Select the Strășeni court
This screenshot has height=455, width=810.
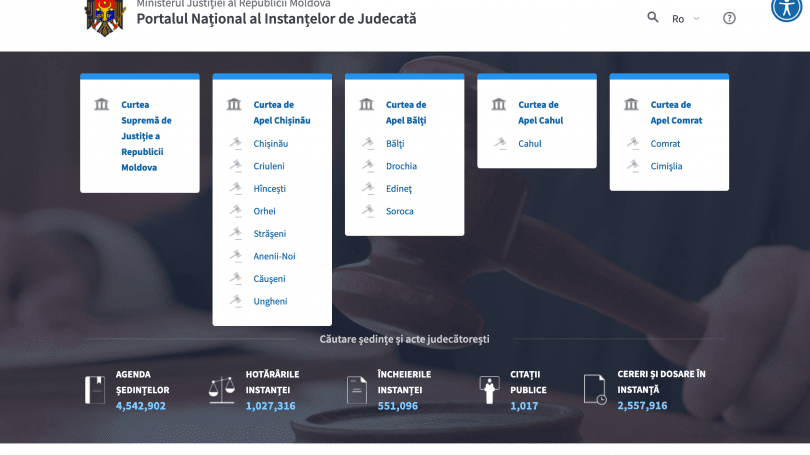[270, 234]
